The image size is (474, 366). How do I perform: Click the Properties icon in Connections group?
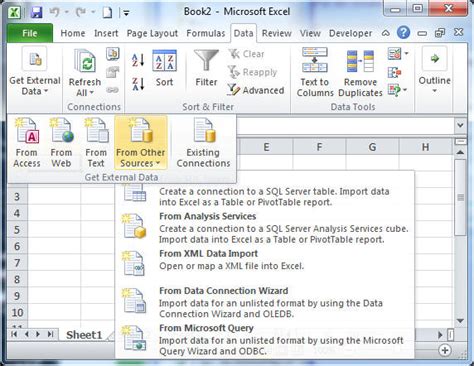[113, 72]
